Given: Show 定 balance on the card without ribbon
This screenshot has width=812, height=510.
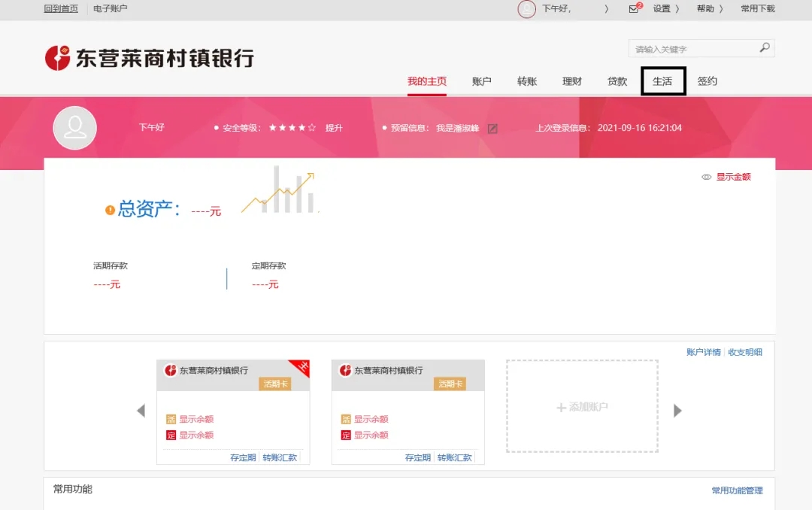Looking at the screenshot, I should pos(371,436).
